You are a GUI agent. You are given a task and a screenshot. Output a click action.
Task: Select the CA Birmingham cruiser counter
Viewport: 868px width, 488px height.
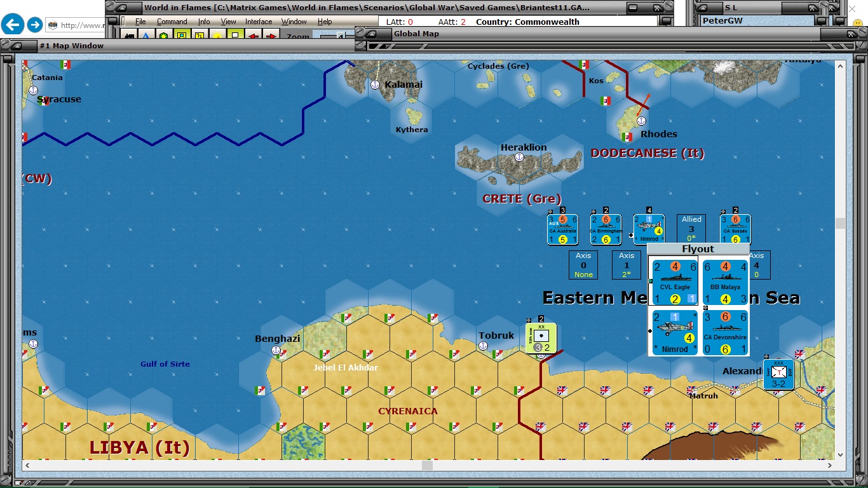[606, 229]
